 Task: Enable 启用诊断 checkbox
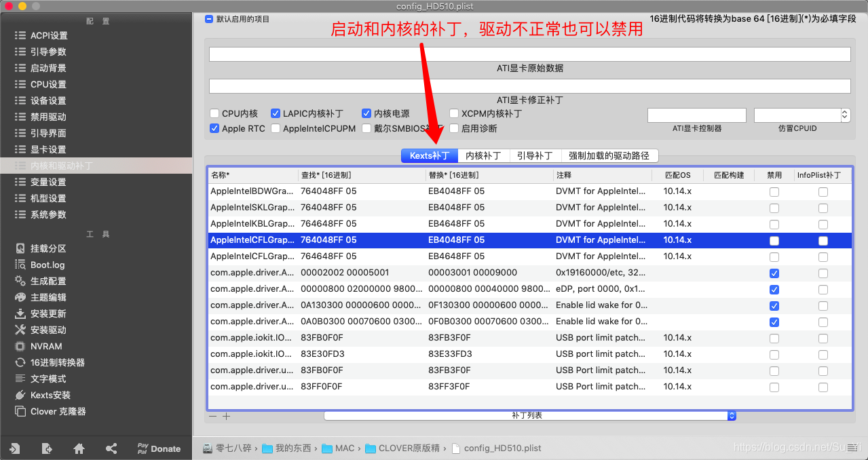(455, 128)
